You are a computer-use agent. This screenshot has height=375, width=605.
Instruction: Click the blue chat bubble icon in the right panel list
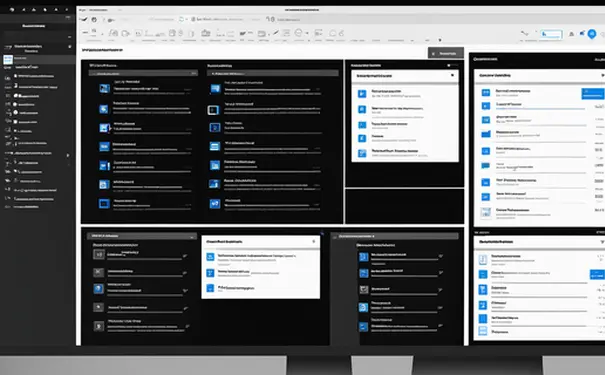(485, 166)
